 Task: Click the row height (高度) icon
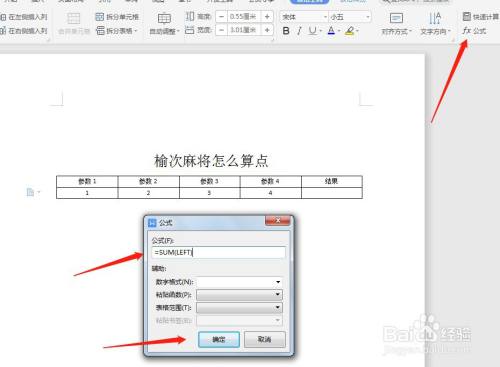(x=190, y=16)
